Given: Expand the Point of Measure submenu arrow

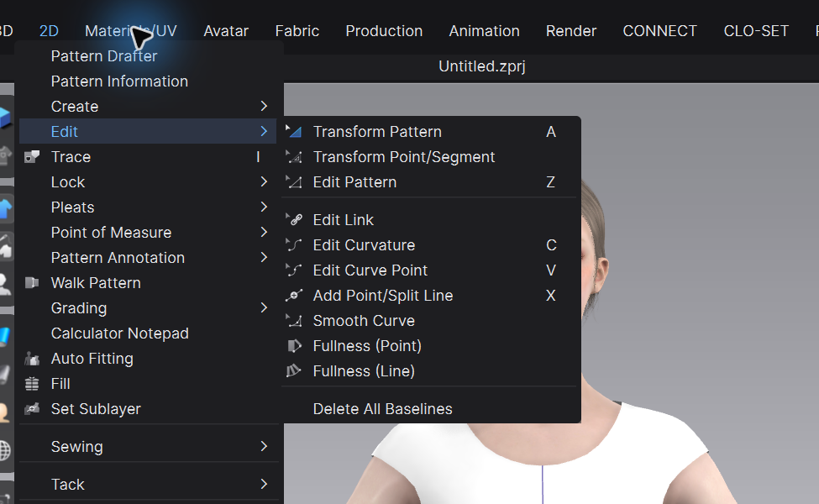Looking at the screenshot, I should (x=264, y=232).
